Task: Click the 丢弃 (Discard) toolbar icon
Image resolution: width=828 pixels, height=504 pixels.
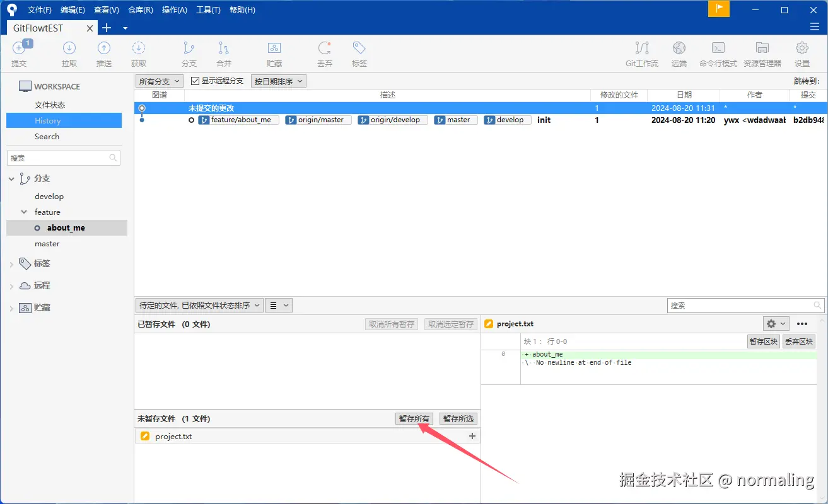Action: coord(325,49)
